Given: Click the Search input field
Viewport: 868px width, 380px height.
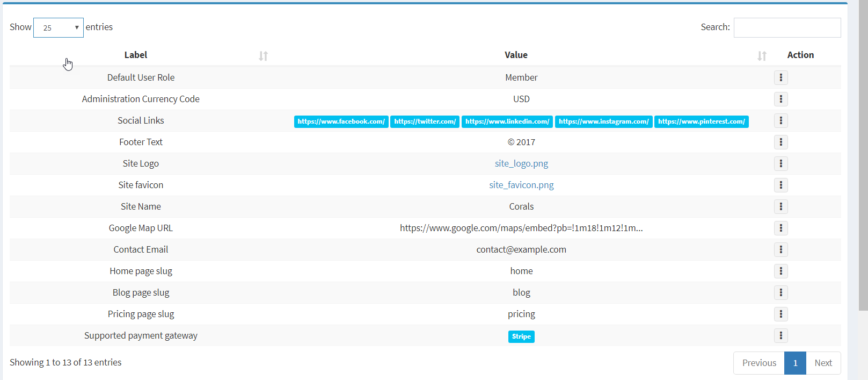Looking at the screenshot, I should point(787,28).
